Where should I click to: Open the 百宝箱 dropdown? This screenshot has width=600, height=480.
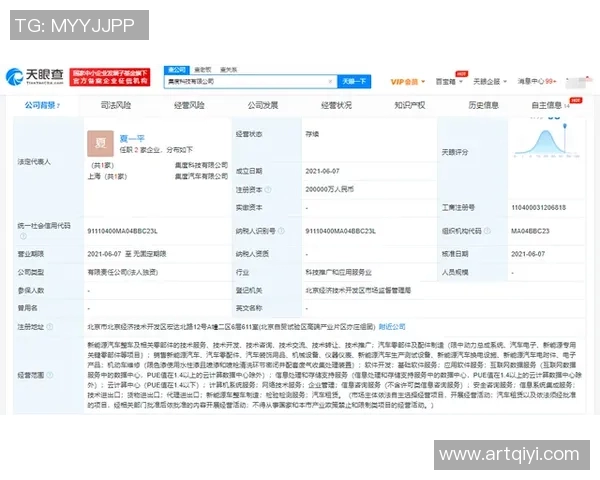pos(449,82)
